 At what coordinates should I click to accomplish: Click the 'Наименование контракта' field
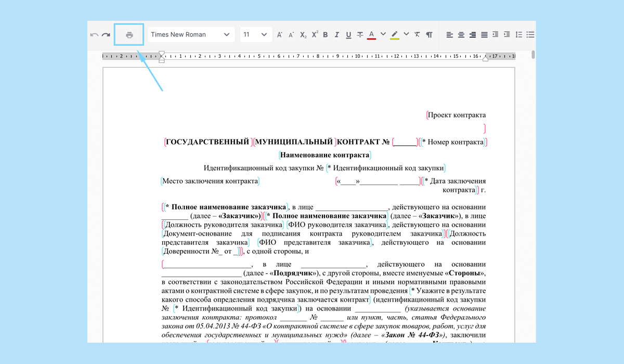tap(324, 155)
